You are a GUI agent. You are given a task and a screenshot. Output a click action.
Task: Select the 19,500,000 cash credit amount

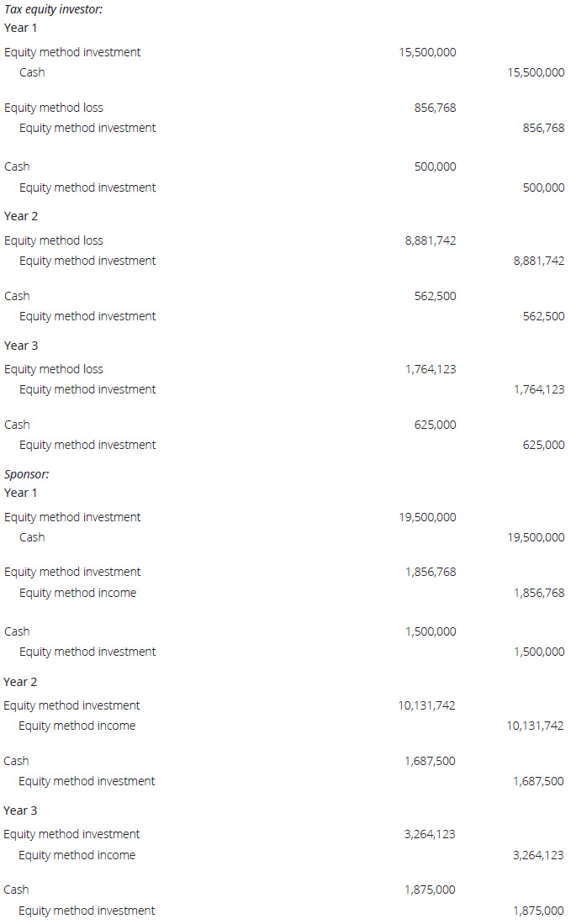tap(536, 537)
